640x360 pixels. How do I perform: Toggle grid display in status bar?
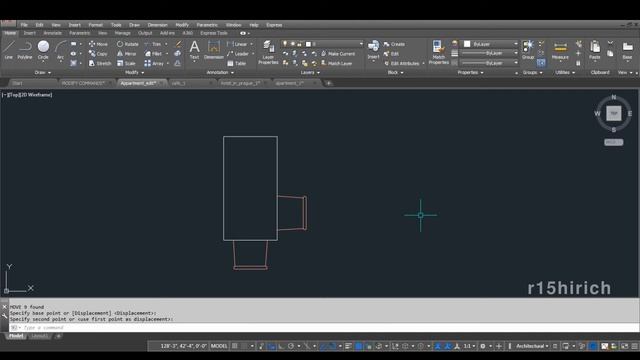235,346
